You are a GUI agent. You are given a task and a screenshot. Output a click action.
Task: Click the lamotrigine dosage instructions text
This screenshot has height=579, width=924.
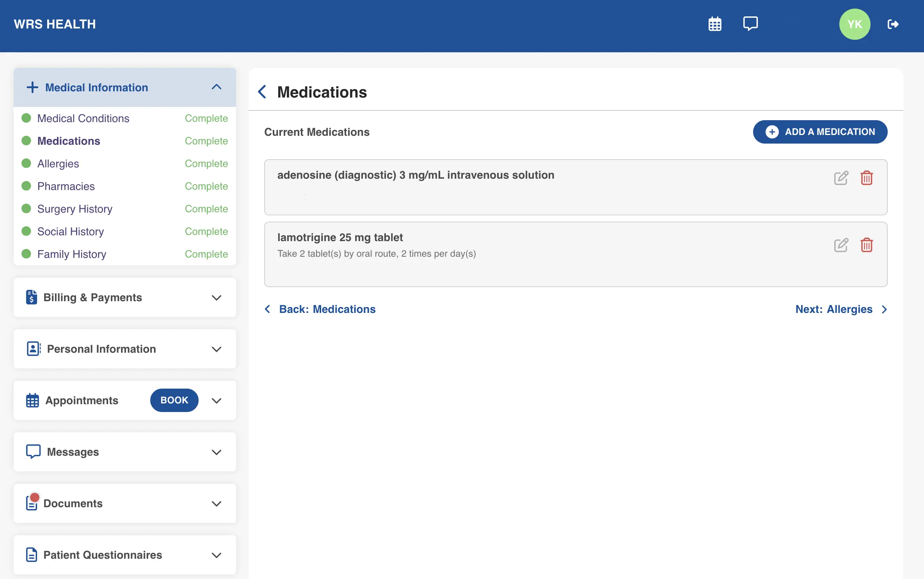[x=377, y=254]
